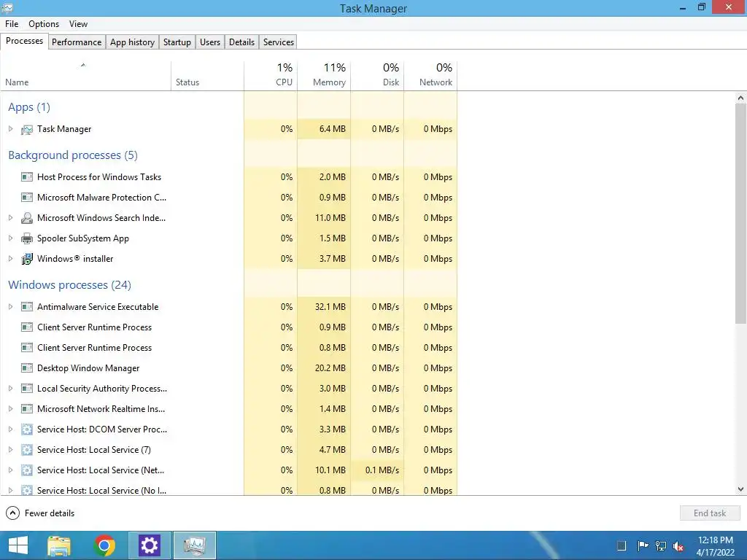Switch to the Performance tab

coord(77,42)
